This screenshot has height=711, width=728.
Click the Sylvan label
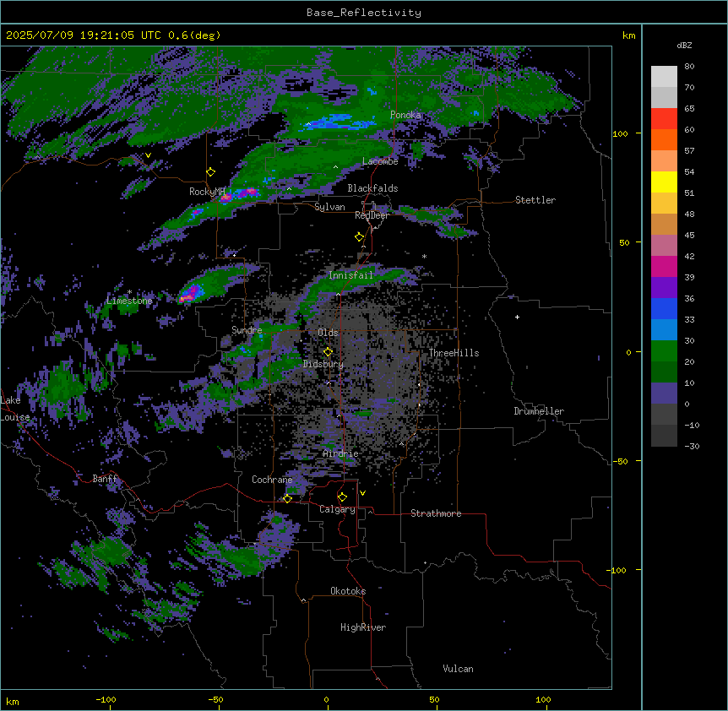click(x=329, y=207)
